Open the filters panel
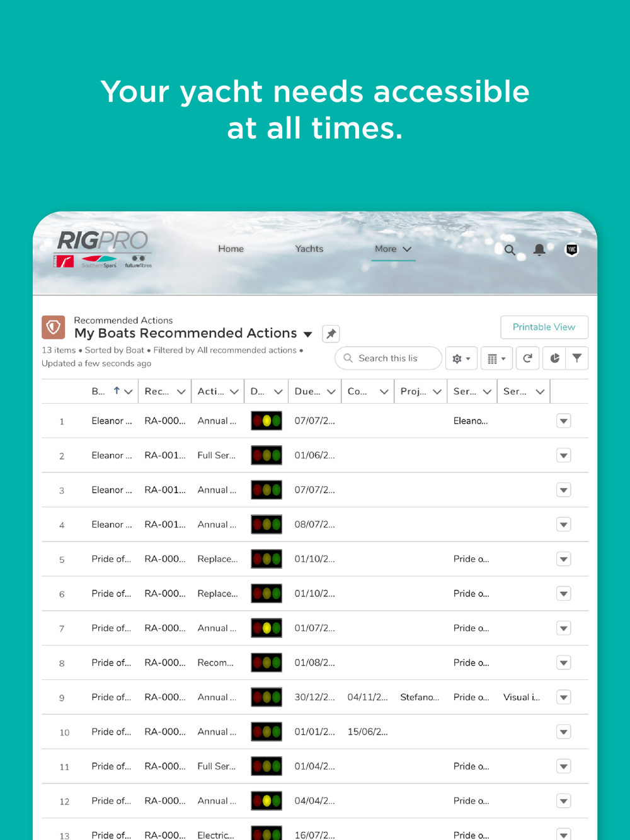Image resolution: width=630 pixels, height=840 pixels. click(577, 358)
